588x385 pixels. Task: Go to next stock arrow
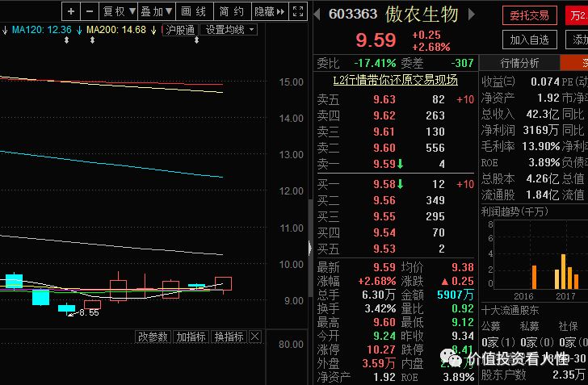tap(472, 15)
